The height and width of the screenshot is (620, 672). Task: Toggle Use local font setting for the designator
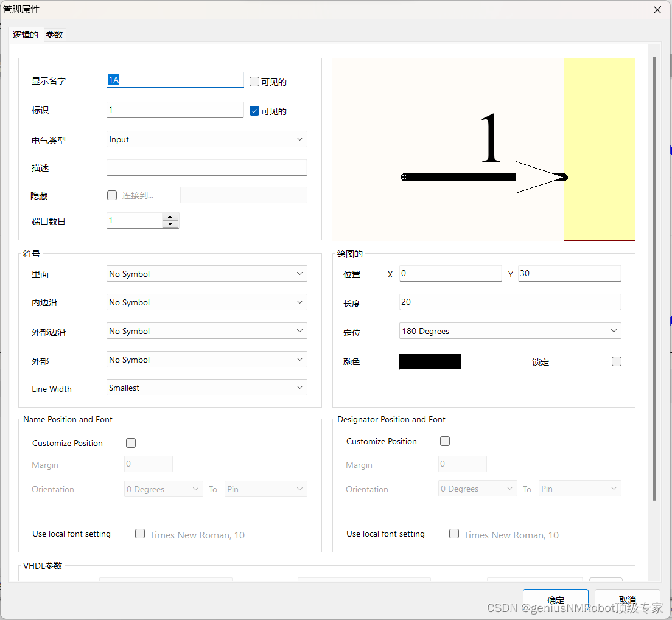454,534
